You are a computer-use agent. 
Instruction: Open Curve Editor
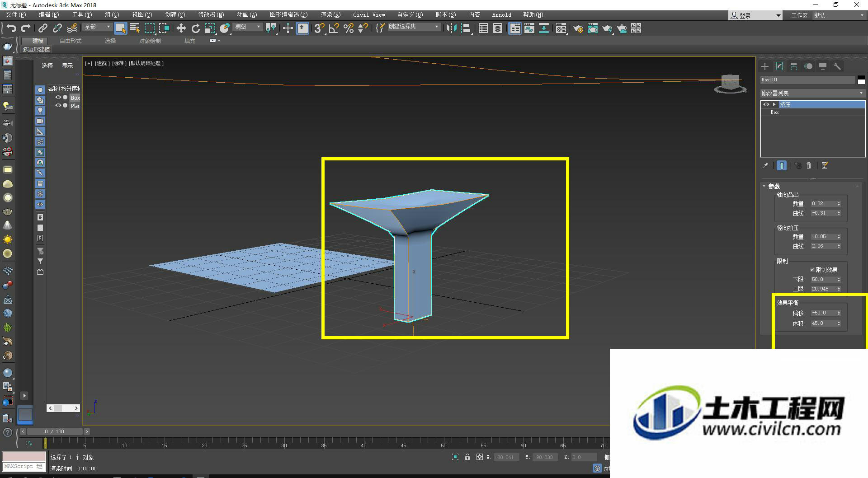[529, 28]
